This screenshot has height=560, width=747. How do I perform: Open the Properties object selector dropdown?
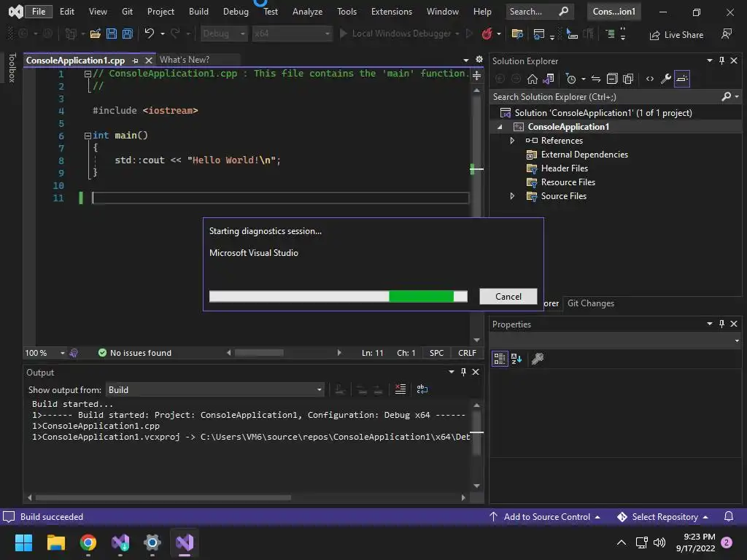(x=737, y=341)
